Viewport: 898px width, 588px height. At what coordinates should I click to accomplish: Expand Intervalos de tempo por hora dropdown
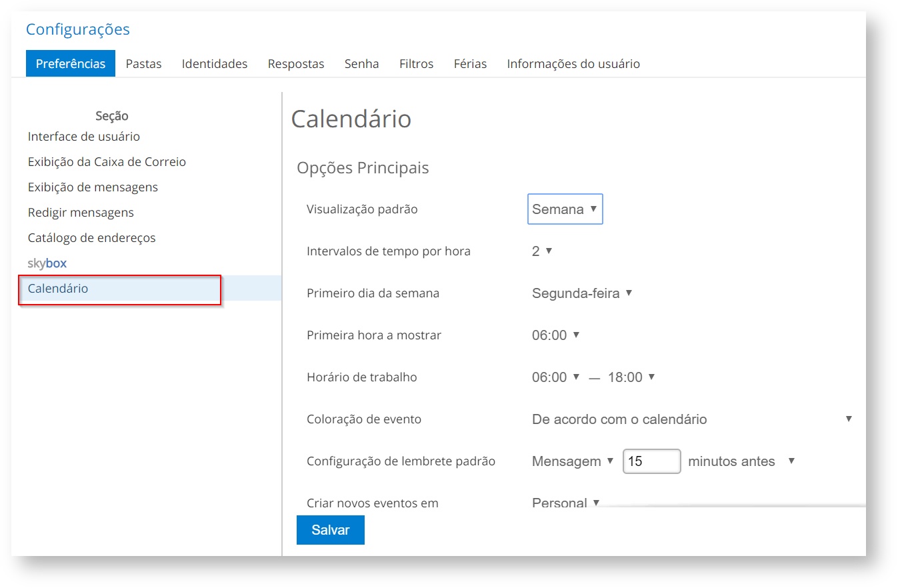(x=542, y=251)
